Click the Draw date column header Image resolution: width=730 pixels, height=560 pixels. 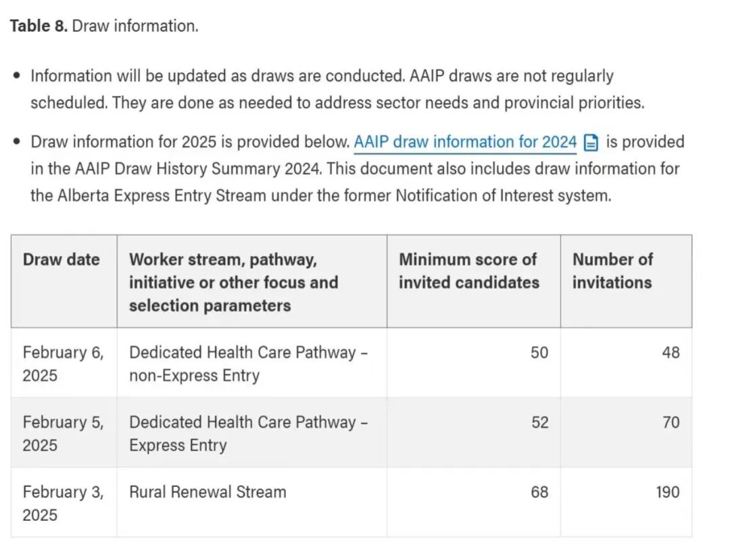[x=61, y=260]
